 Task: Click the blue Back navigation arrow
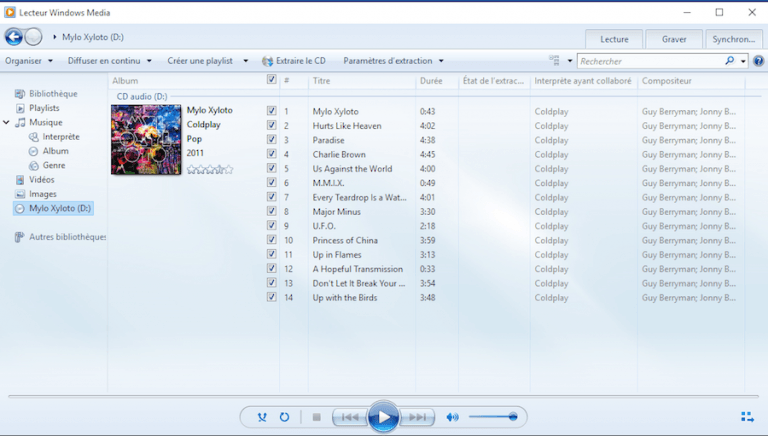14,37
